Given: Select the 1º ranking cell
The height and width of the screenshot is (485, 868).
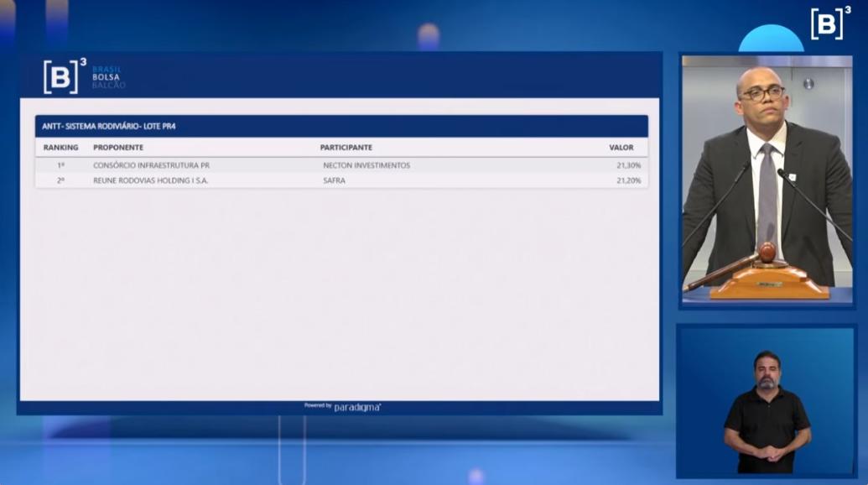Looking at the screenshot, I should 60,165.
